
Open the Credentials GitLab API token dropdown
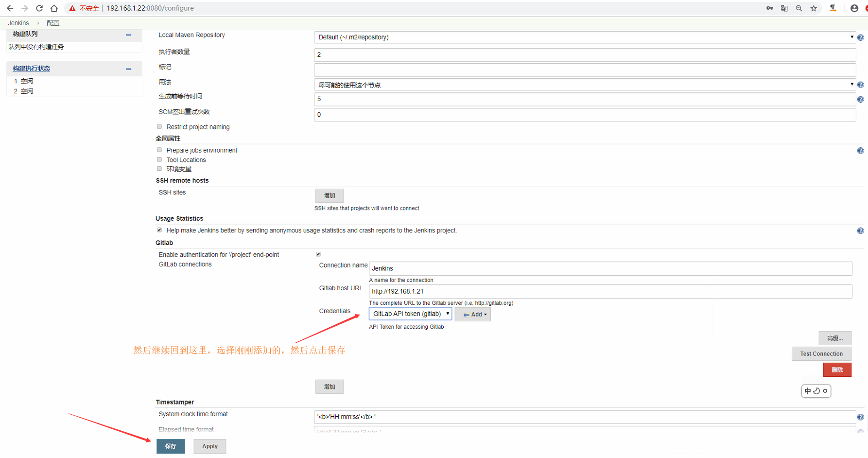(411, 314)
